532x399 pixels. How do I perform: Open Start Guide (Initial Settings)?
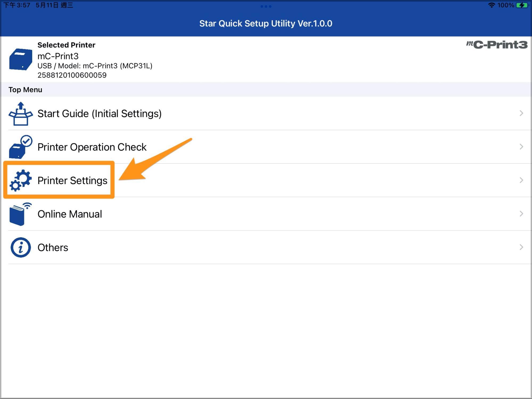click(100, 114)
